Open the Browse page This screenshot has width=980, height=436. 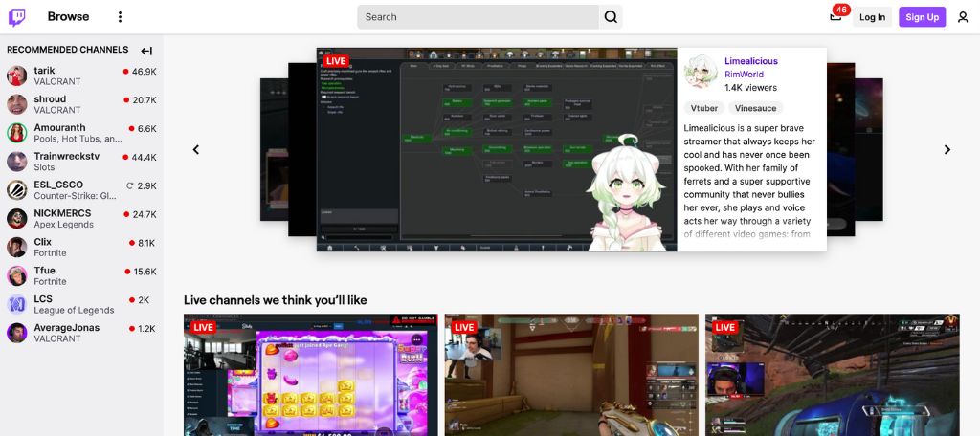[68, 17]
